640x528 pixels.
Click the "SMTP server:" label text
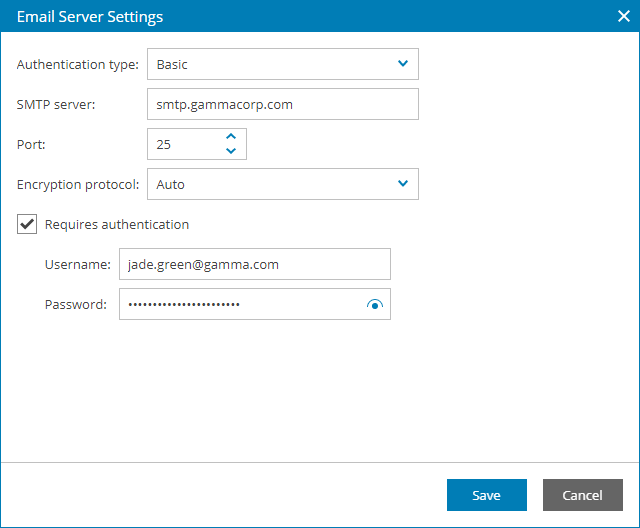pyautogui.click(x=56, y=105)
